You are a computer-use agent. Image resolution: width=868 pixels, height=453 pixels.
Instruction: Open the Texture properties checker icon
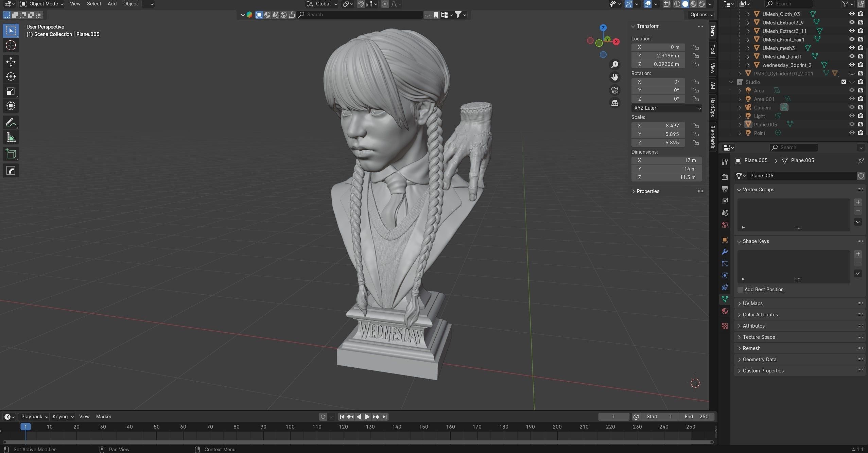(x=725, y=326)
